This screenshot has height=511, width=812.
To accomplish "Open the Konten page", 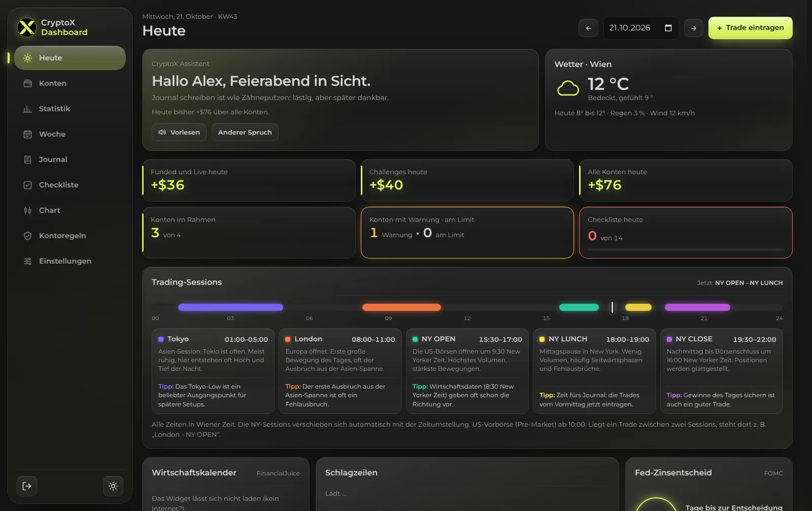I will pos(70,83).
